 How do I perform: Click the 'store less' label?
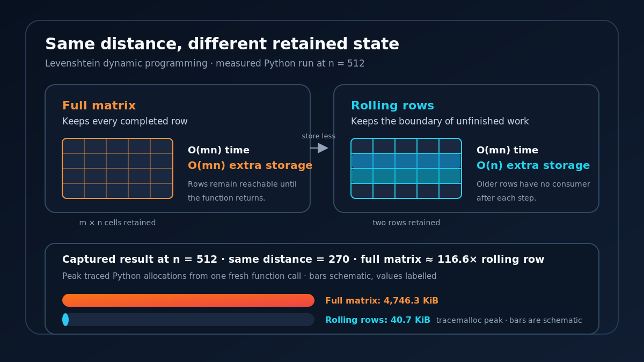pos(319,136)
